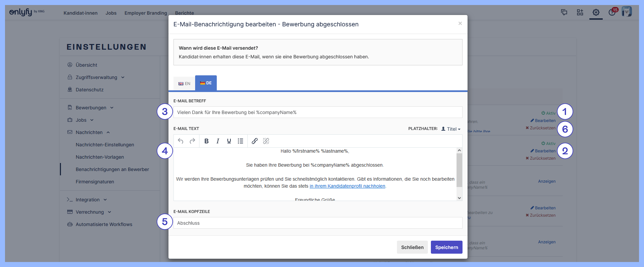
Task: Select the DE language tab
Action: click(206, 83)
